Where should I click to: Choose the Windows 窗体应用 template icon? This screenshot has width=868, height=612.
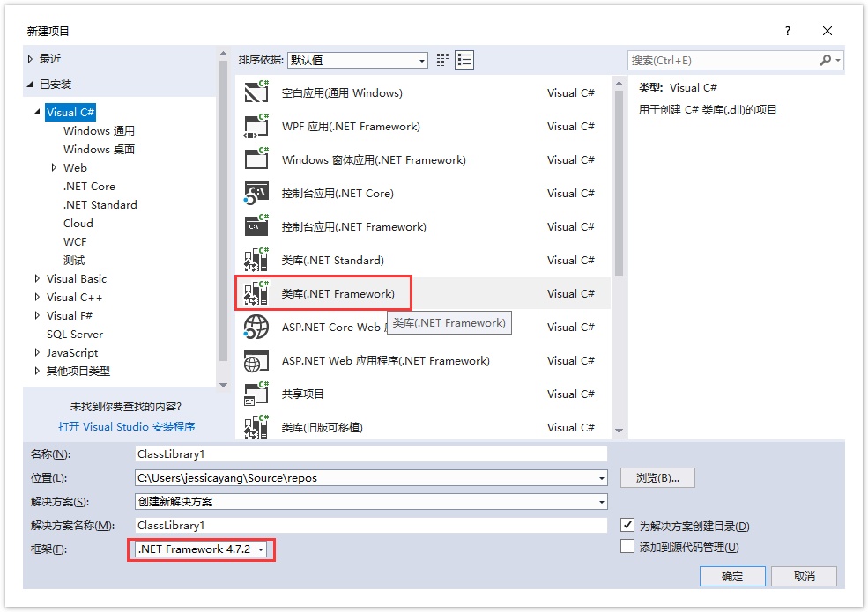pos(256,159)
